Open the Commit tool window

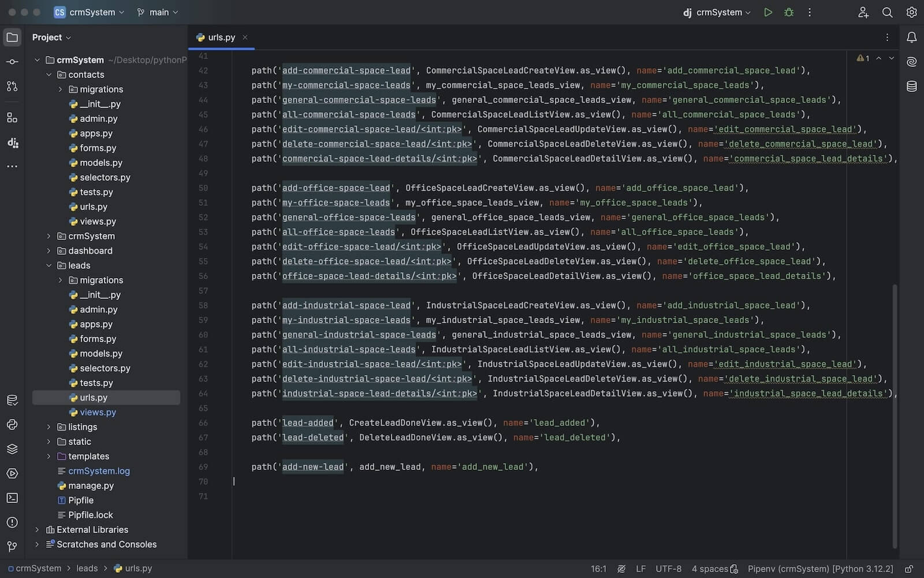click(12, 62)
